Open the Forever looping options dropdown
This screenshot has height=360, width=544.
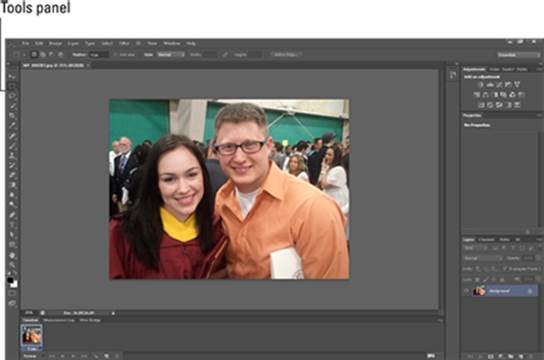33,356
